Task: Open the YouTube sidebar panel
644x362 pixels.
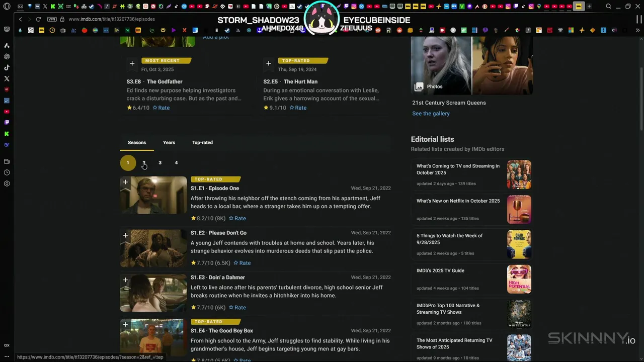Action: click(x=7, y=112)
